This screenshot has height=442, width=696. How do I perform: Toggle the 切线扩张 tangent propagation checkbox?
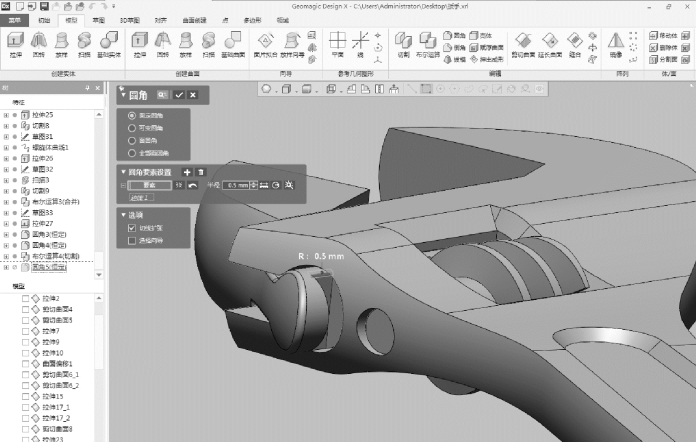[131, 228]
